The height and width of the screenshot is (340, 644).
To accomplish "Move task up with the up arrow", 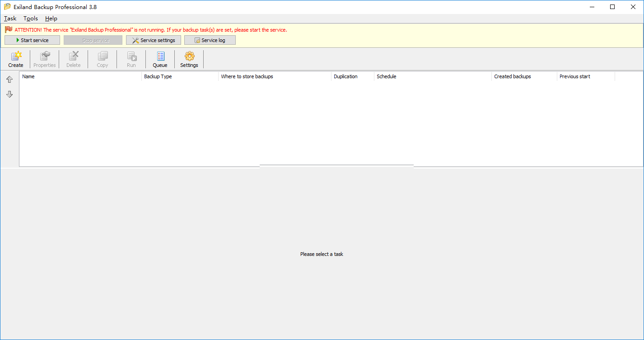I will coord(9,80).
